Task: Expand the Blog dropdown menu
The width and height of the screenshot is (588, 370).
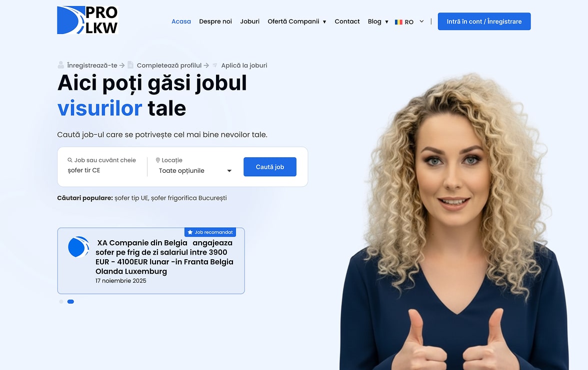Action: click(x=378, y=21)
